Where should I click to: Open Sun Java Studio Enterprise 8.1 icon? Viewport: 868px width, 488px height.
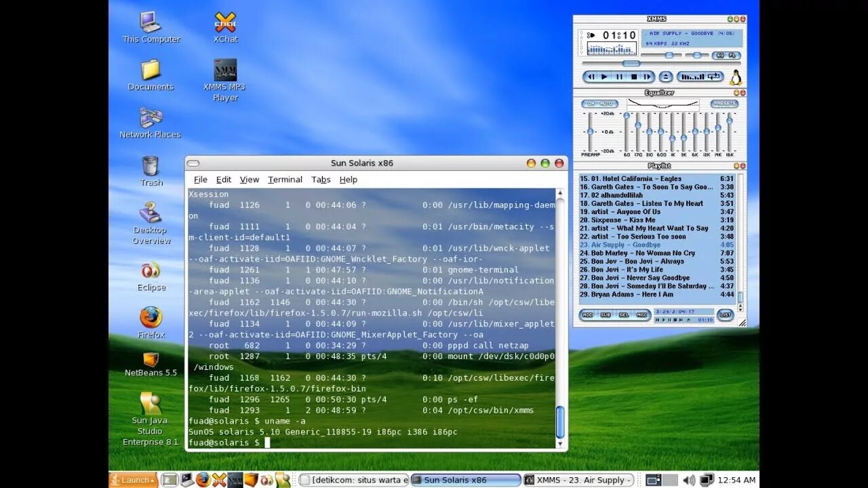tap(151, 419)
